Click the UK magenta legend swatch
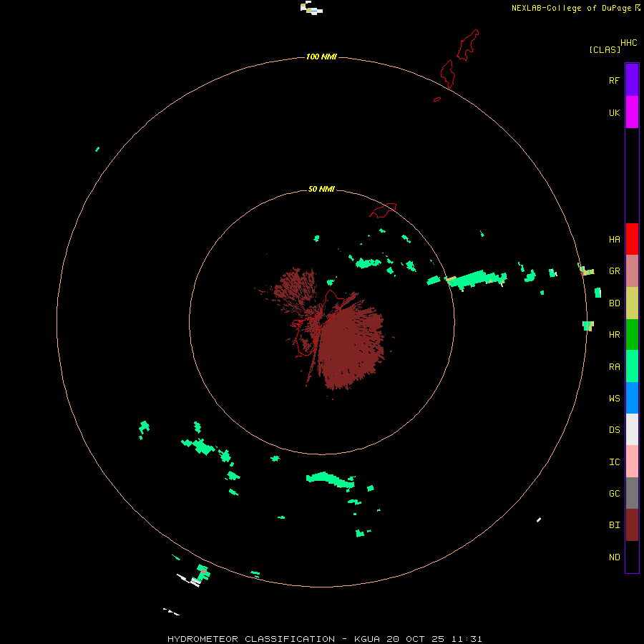Image resolution: width=644 pixels, height=644 pixels. pos(632,112)
